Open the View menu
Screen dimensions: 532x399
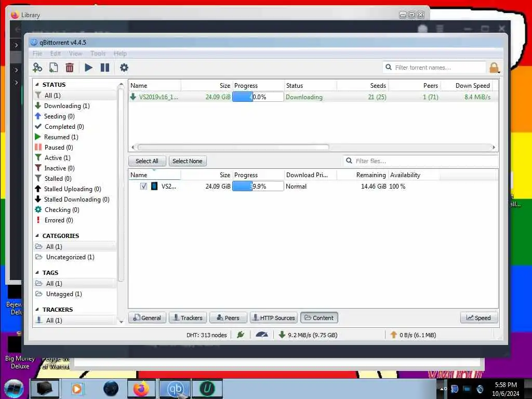[x=75, y=54]
